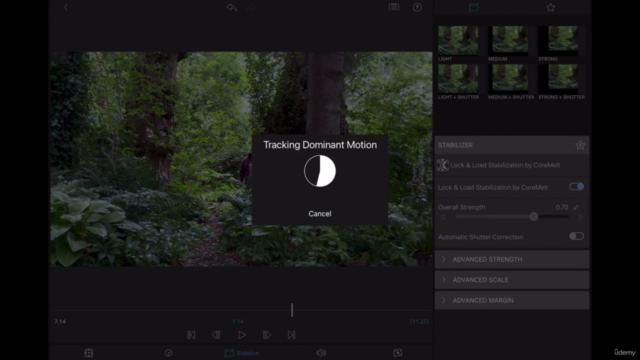Switch to the stabilizer presets tab icon
This screenshot has height=360, width=640.
click(473, 7)
